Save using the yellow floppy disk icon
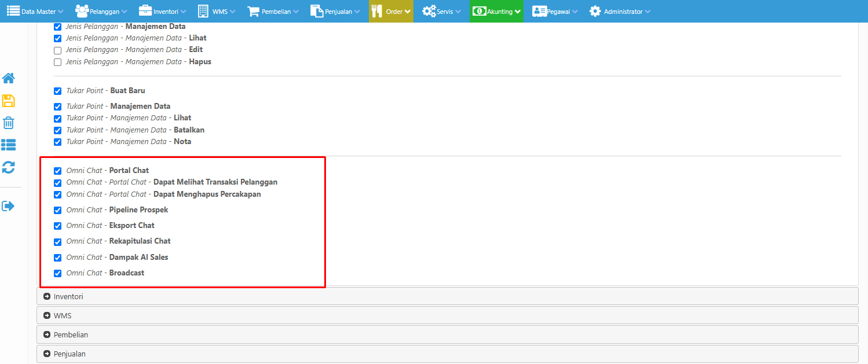This screenshot has height=364, width=868. click(x=9, y=101)
